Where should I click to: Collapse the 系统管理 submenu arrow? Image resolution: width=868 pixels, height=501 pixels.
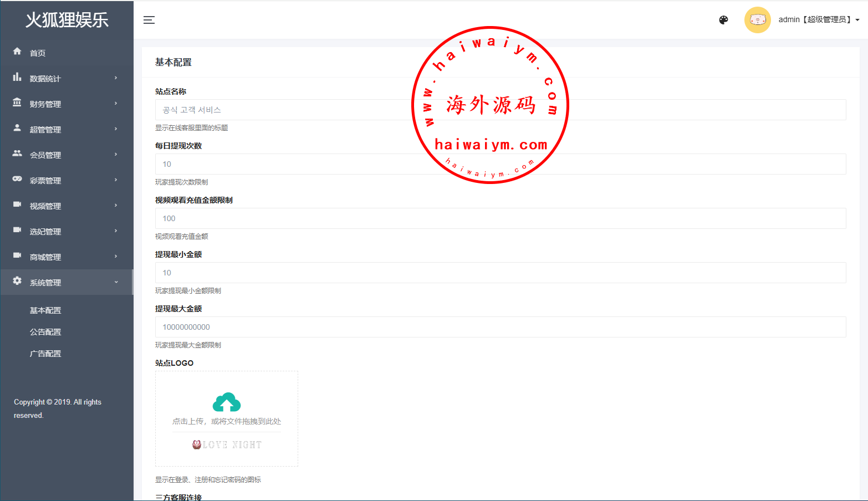click(x=116, y=282)
